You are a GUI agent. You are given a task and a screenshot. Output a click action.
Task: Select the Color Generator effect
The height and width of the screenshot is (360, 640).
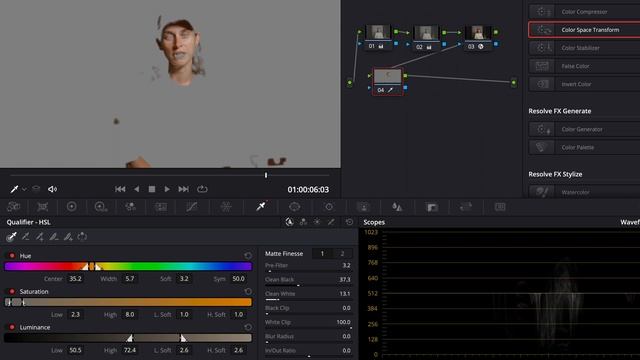pyautogui.click(x=584, y=129)
